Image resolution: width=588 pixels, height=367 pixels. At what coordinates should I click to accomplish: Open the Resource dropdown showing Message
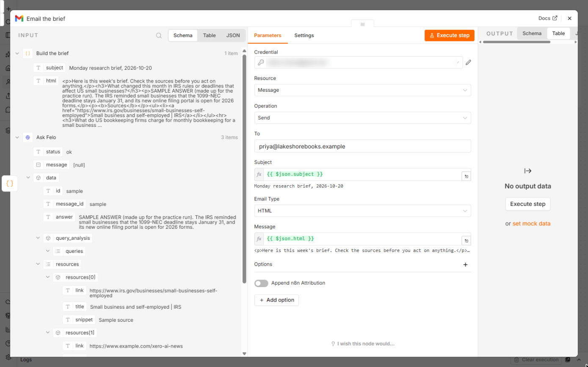point(362,90)
